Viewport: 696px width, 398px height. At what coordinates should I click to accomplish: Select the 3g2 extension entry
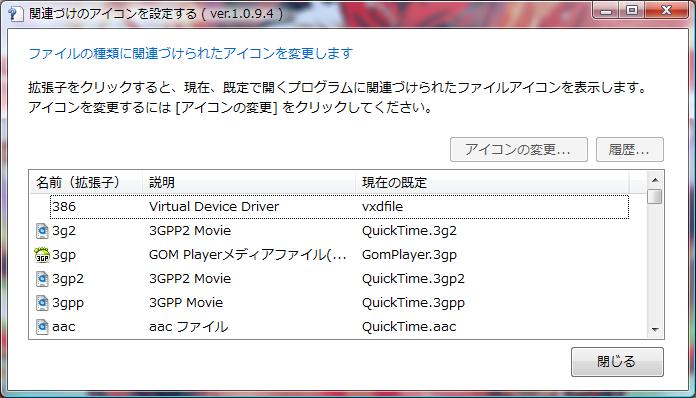point(64,231)
